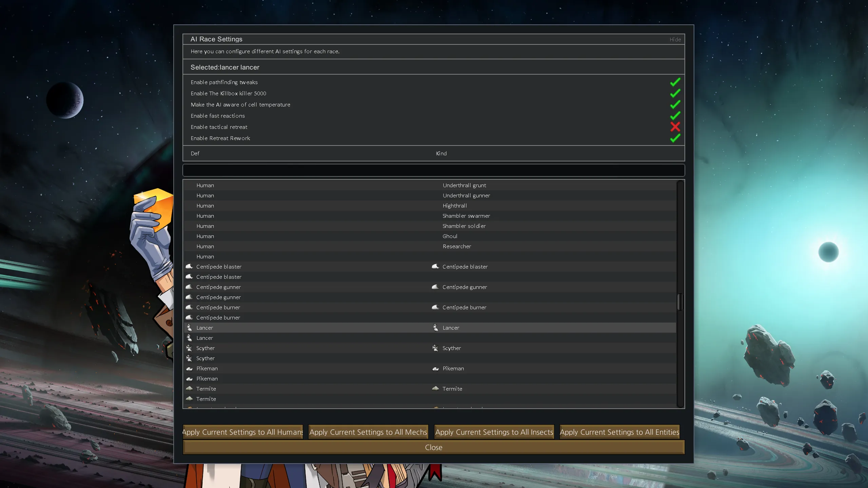The width and height of the screenshot is (868, 488).
Task: Toggle Enable tactical retreat red cross
Action: point(675,127)
